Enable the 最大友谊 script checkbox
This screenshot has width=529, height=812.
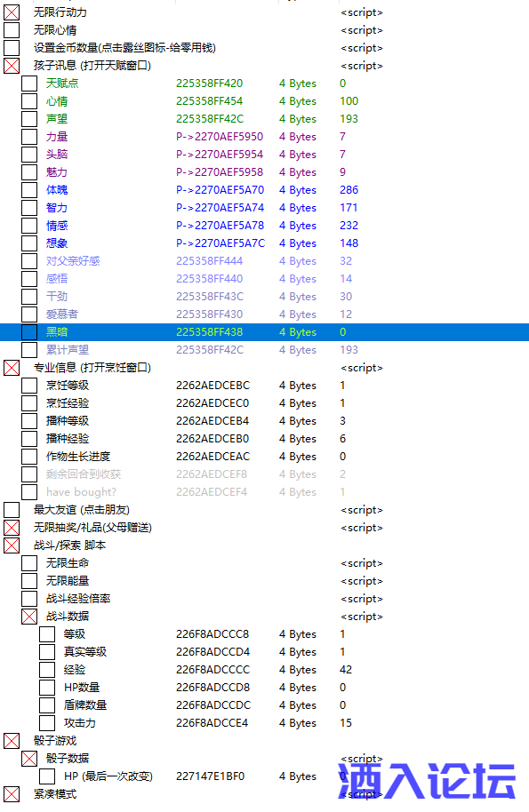click(12, 510)
